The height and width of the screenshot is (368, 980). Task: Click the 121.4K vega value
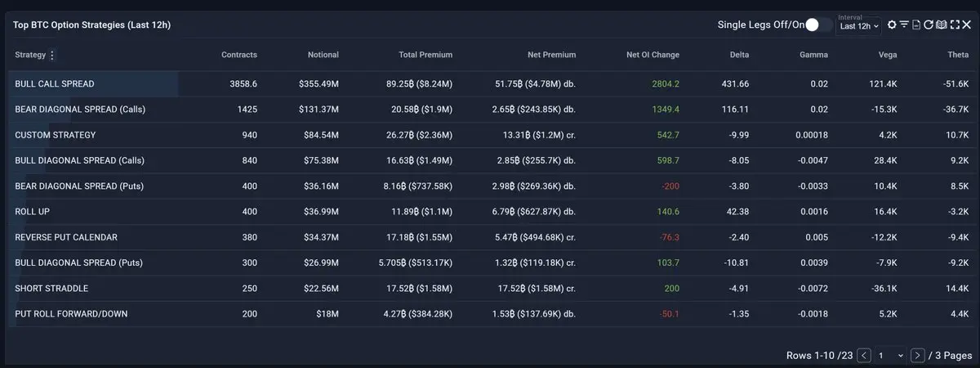(x=885, y=84)
